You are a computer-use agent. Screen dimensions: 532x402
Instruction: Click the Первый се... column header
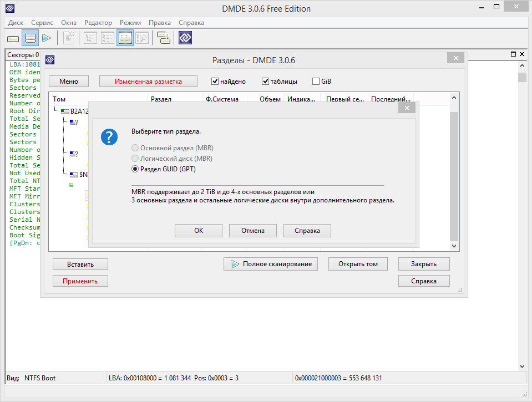(x=344, y=99)
